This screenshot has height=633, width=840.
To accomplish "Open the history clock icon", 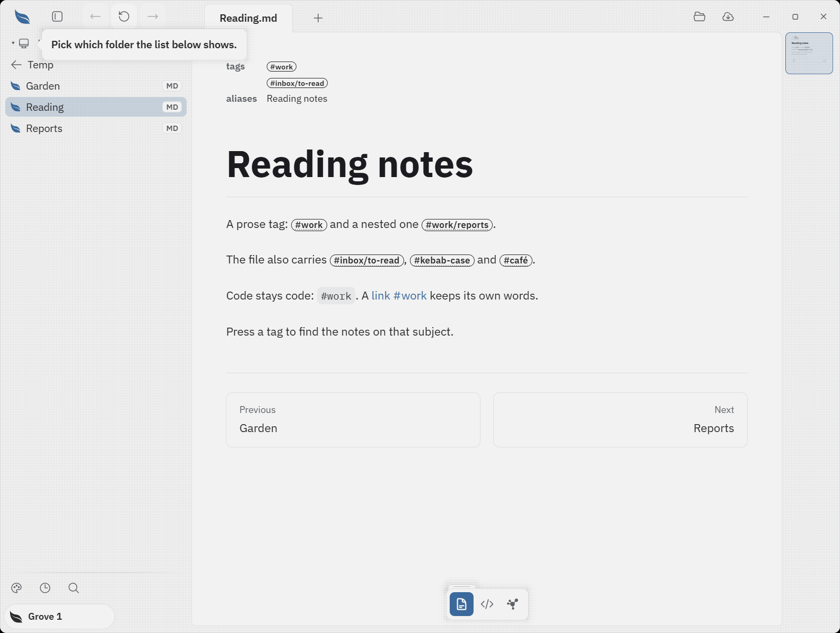I will [x=45, y=588].
